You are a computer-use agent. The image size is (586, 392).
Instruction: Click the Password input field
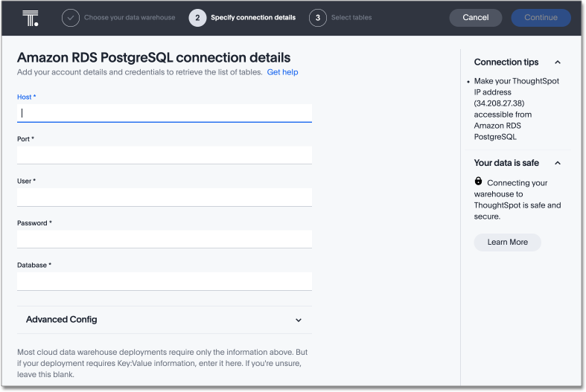point(164,239)
